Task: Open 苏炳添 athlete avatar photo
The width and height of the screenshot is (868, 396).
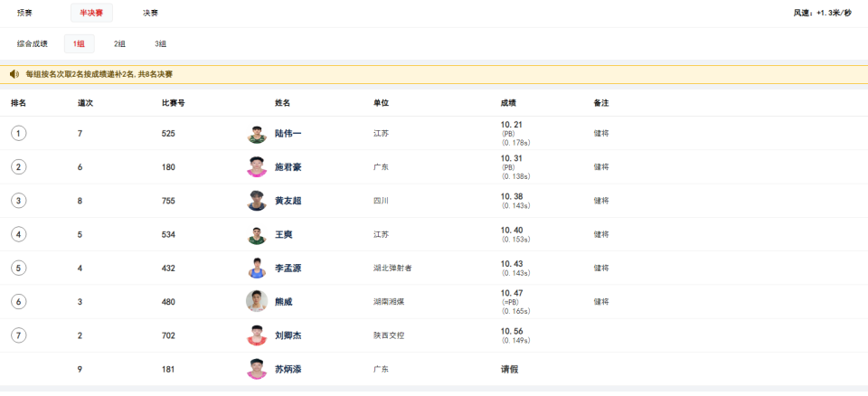Action: click(256, 369)
